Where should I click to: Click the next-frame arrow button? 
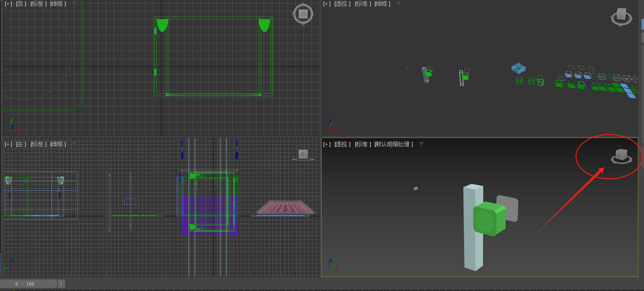coord(61,283)
